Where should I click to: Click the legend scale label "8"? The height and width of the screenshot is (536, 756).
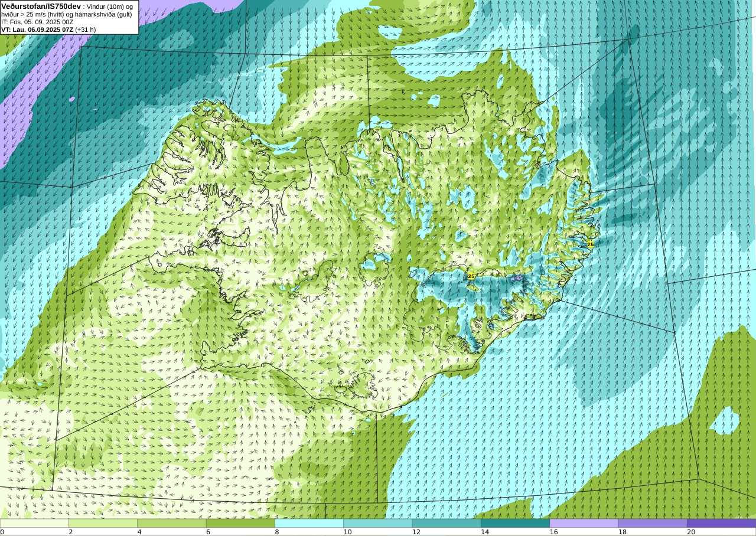point(277,532)
